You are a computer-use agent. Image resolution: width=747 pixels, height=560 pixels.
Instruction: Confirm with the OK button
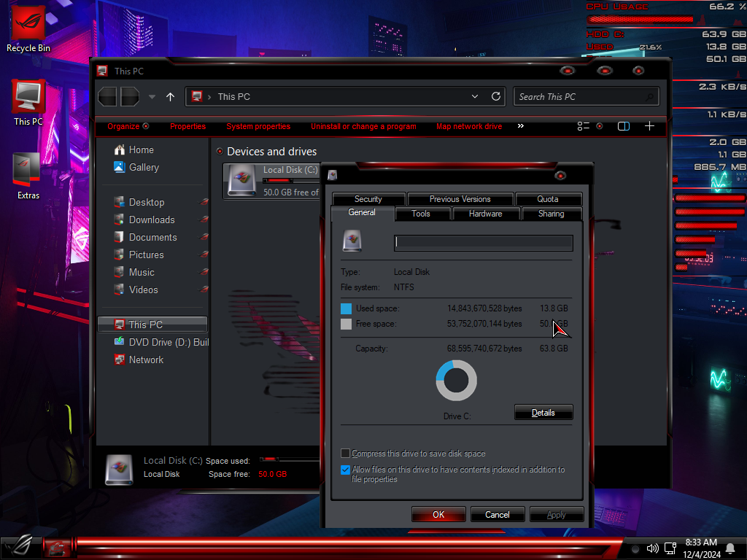pyautogui.click(x=438, y=514)
